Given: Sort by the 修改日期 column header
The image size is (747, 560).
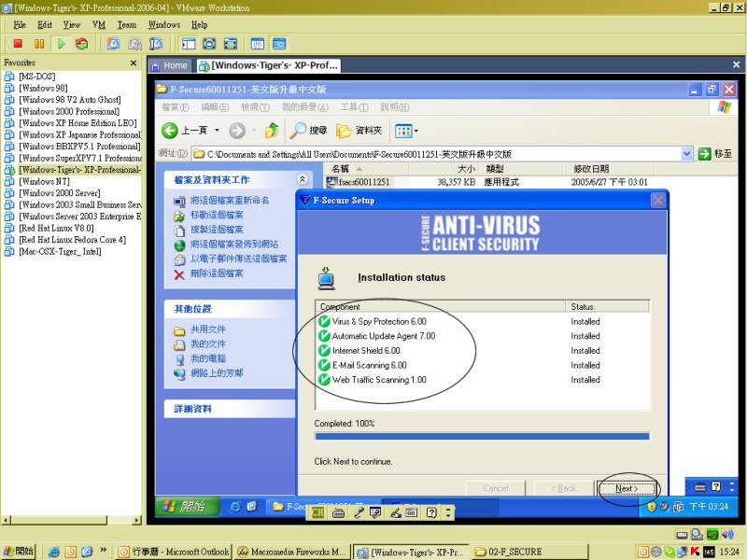Looking at the screenshot, I should click(x=610, y=169).
